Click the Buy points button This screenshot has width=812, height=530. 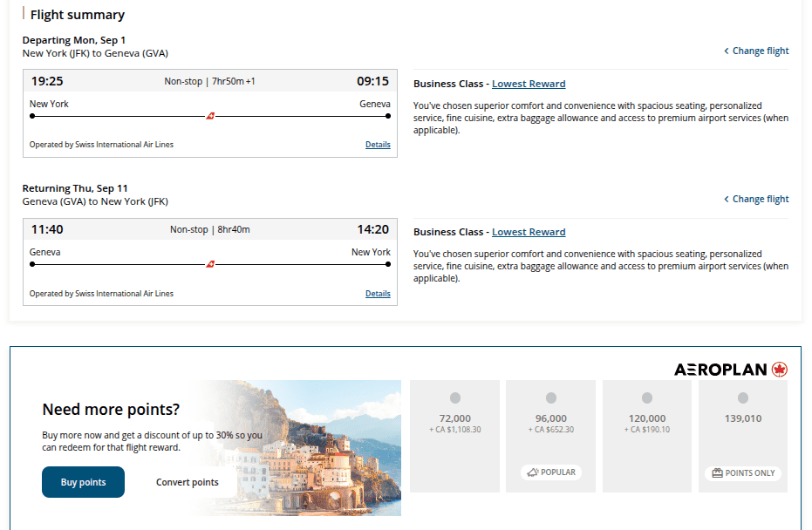point(83,482)
